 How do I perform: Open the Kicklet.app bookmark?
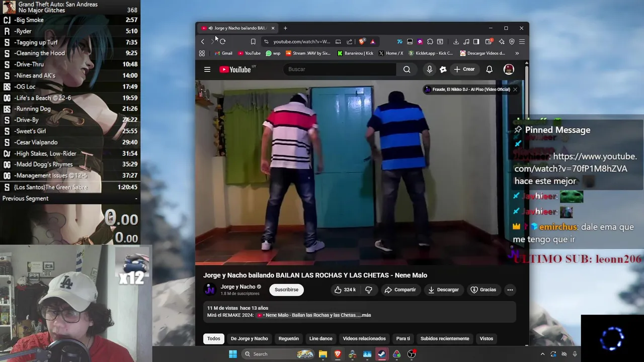tap(431, 53)
